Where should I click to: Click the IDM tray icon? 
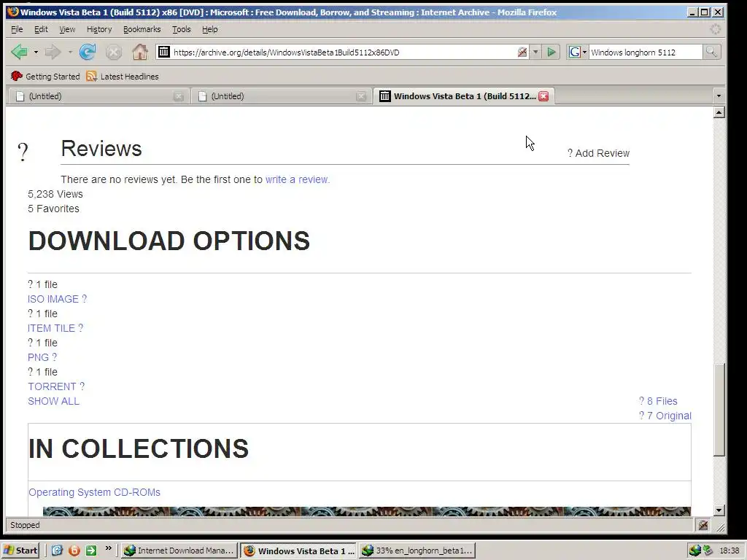(695, 551)
